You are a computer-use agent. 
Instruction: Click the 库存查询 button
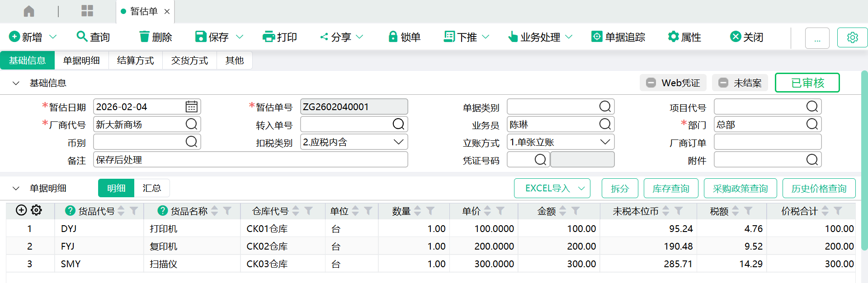670,188
